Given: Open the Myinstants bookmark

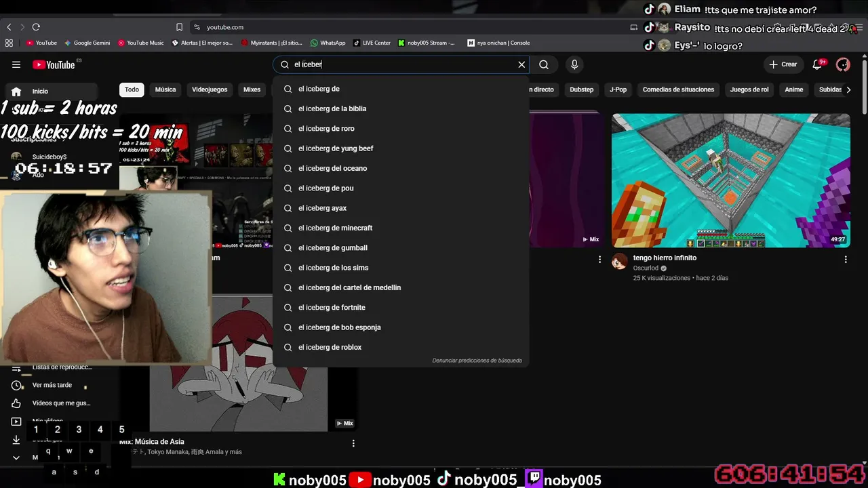Looking at the screenshot, I should coord(272,43).
